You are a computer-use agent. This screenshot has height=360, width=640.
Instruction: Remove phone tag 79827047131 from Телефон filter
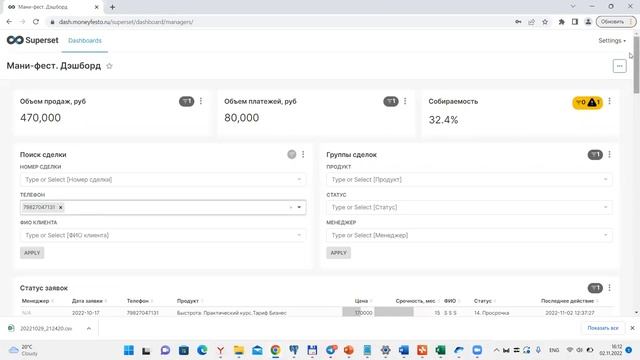(x=61, y=207)
